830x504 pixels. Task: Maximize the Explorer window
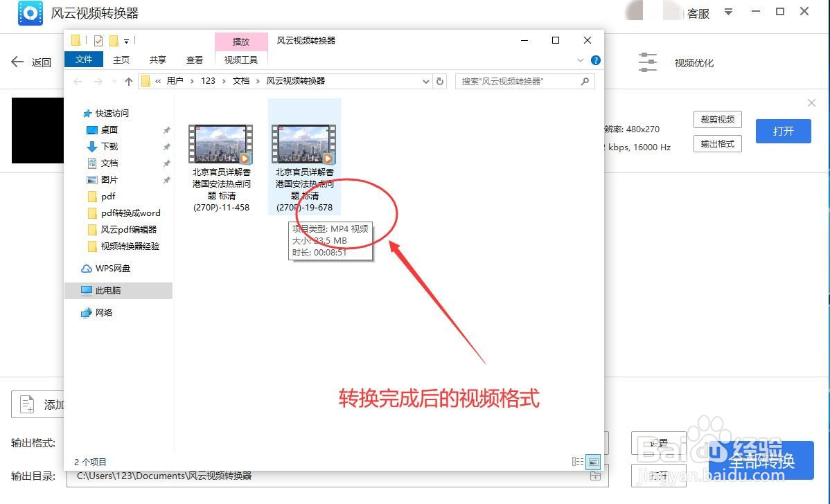coord(555,41)
